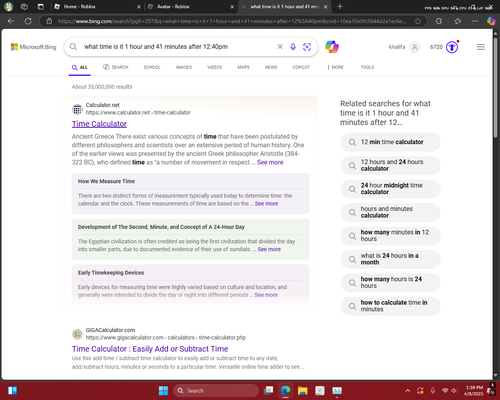Image resolution: width=500 pixels, height=400 pixels.
Task: Clear the search query with X
Action: coord(280,47)
